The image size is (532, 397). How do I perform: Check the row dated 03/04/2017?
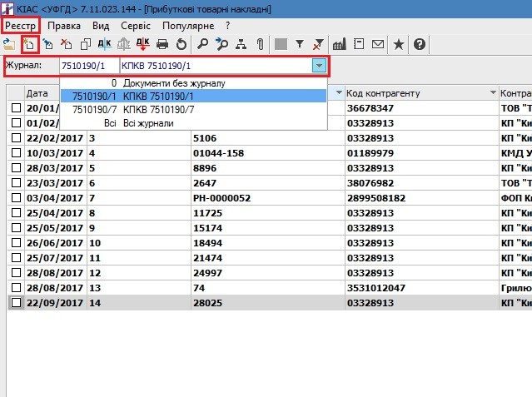16,197
